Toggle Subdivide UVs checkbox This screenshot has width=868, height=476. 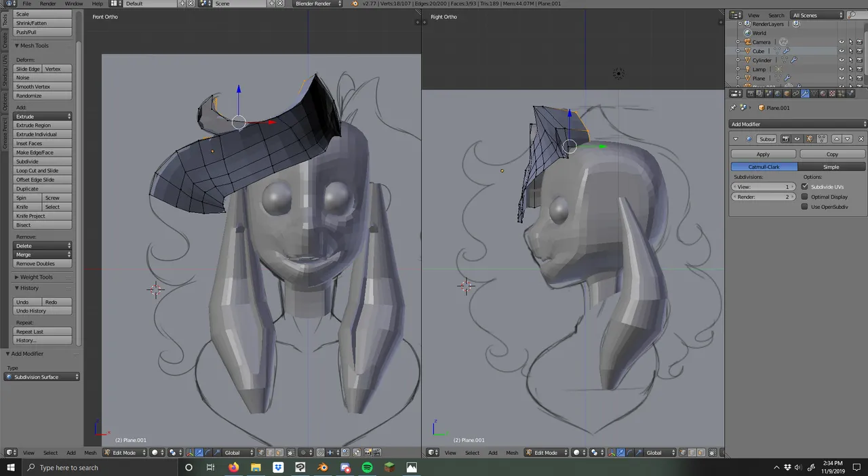click(x=805, y=186)
